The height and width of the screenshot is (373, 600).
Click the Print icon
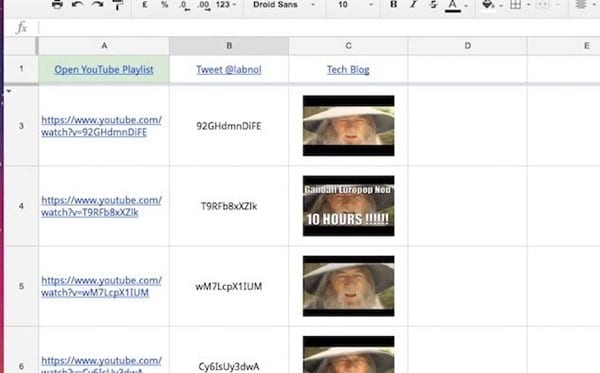pos(57,5)
